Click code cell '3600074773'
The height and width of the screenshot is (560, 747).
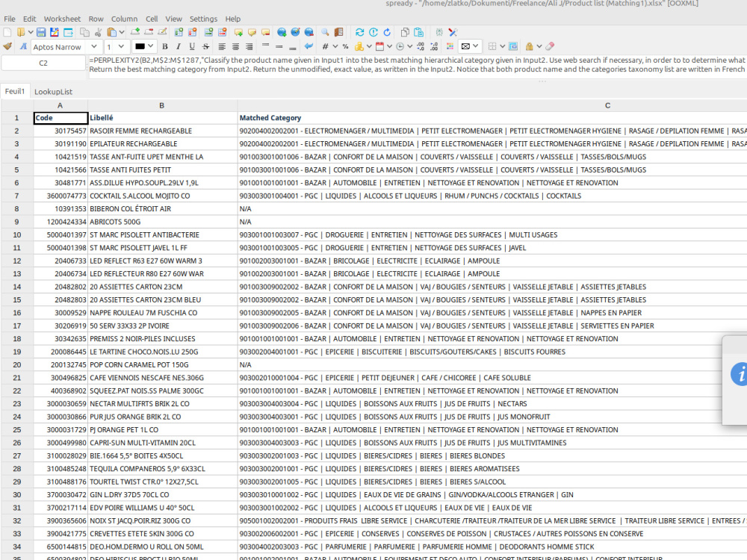pyautogui.click(x=61, y=196)
